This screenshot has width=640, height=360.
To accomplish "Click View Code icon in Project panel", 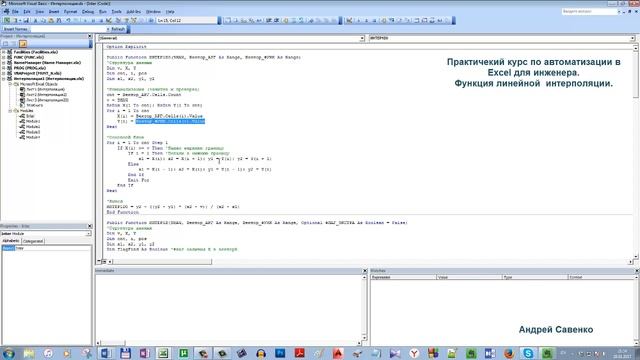I will [x=5, y=43].
